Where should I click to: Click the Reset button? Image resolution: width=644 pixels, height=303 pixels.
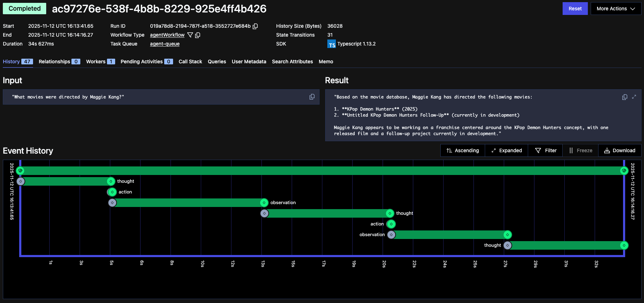coord(575,9)
